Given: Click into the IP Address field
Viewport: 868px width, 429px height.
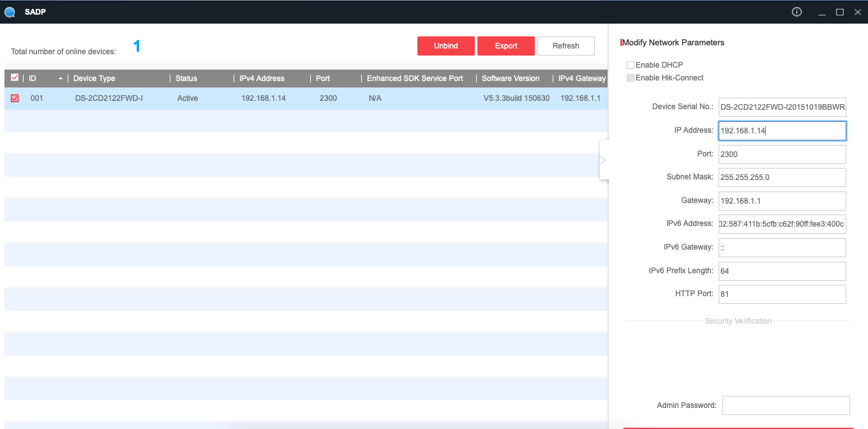Looking at the screenshot, I should 782,131.
